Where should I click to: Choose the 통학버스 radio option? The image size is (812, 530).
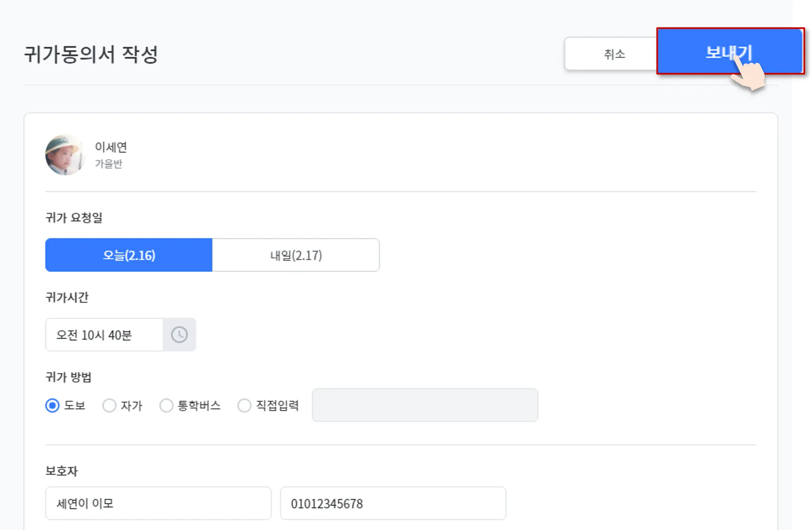[166, 406]
